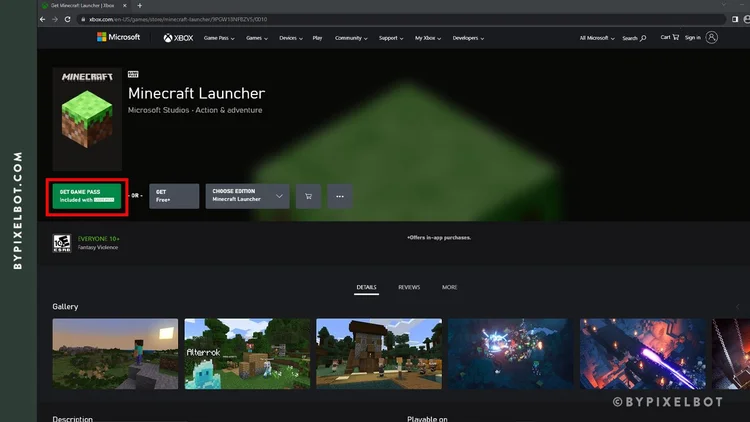
Task: Go back using browser back arrow
Action: click(43, 20)
